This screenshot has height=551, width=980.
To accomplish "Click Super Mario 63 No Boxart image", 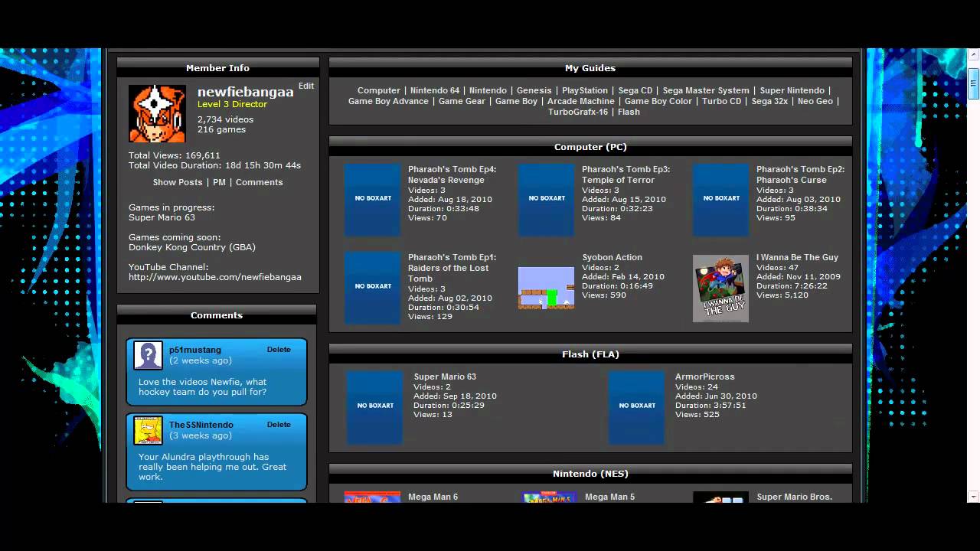I will [x=374, y=407].
